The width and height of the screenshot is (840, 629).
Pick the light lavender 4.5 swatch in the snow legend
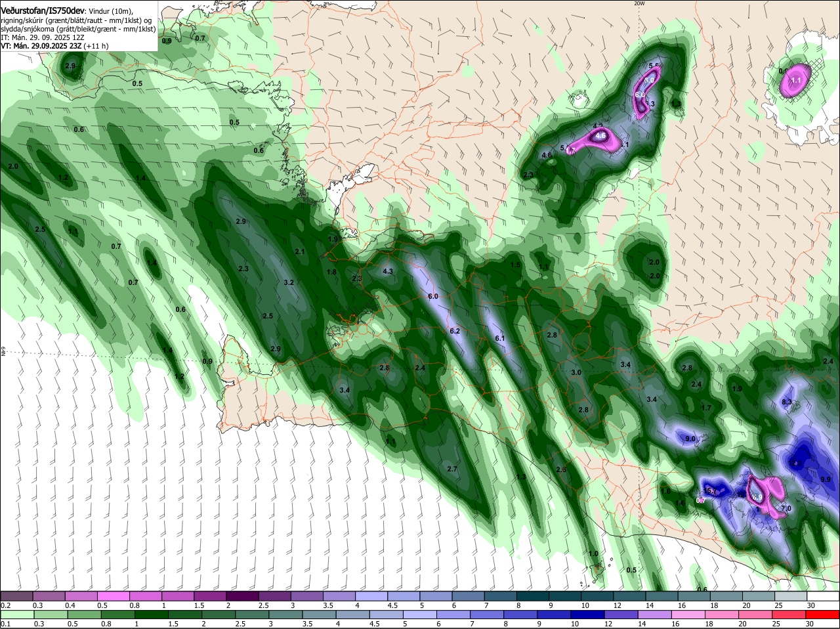click(404, 596)
